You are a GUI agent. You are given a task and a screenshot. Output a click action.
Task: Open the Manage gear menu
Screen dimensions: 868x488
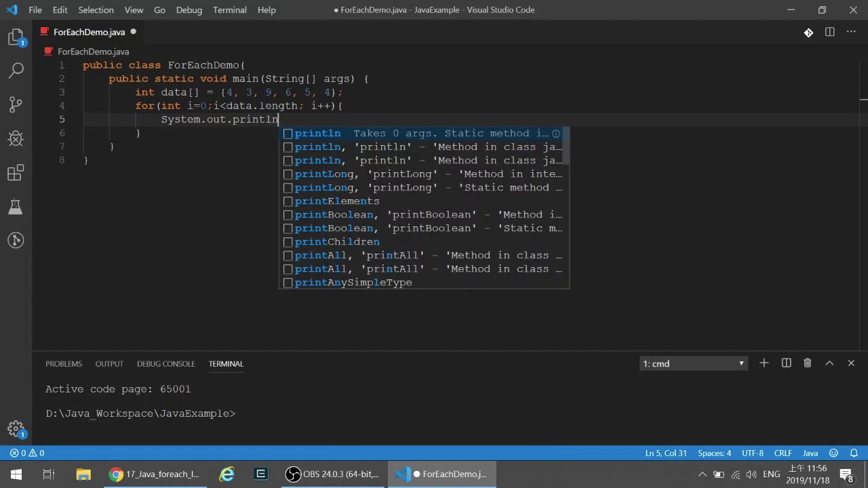(x=16, y=429)
